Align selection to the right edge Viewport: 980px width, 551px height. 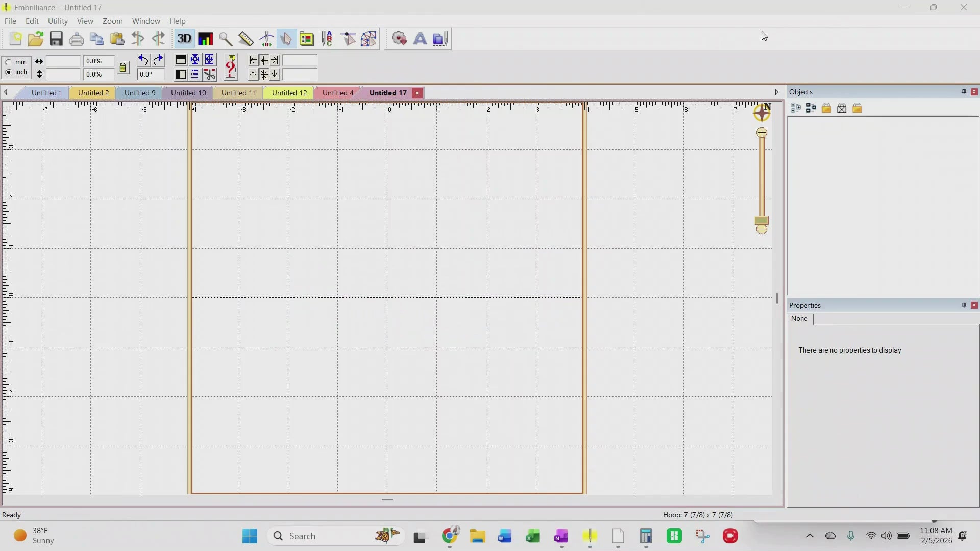275,60
